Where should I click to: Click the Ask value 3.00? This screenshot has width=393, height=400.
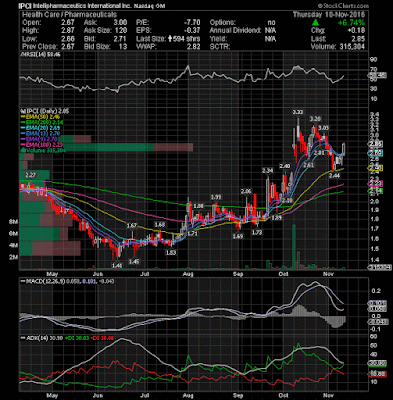pos(120,23)
